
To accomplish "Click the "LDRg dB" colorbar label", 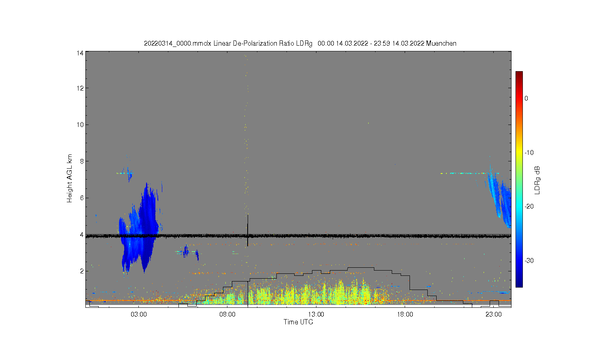I will click(537, 180).
